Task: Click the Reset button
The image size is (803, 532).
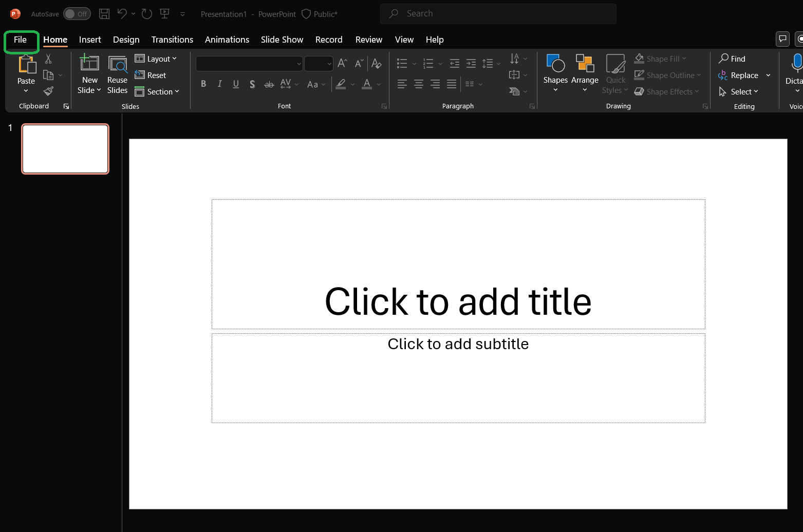Action: (x=151, y=75)
